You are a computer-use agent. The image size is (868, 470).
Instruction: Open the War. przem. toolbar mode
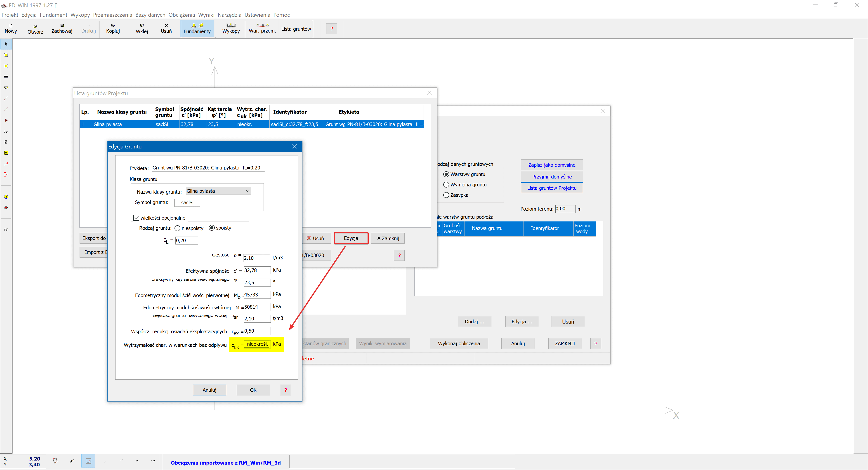pos(262,29)
